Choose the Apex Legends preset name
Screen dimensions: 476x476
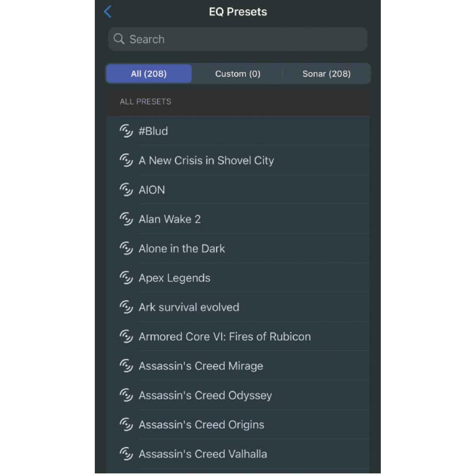pyautogui.click(x=174, y=278)
